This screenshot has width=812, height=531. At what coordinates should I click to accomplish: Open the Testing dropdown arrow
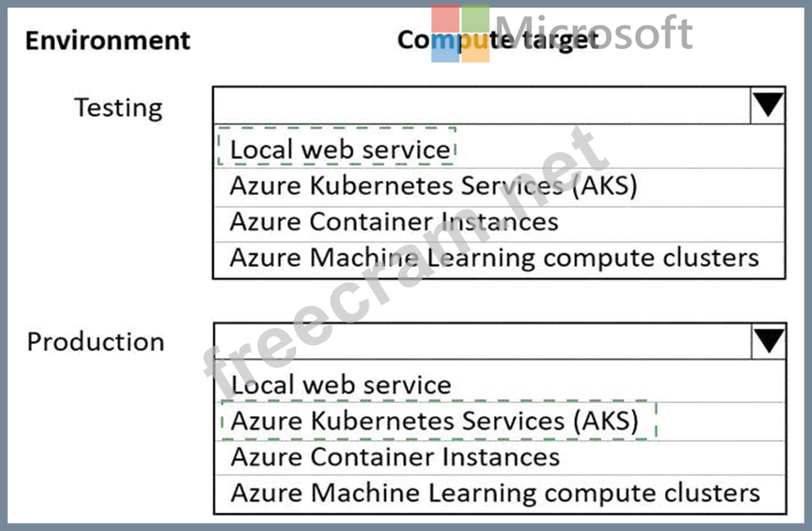click(767, 105)
